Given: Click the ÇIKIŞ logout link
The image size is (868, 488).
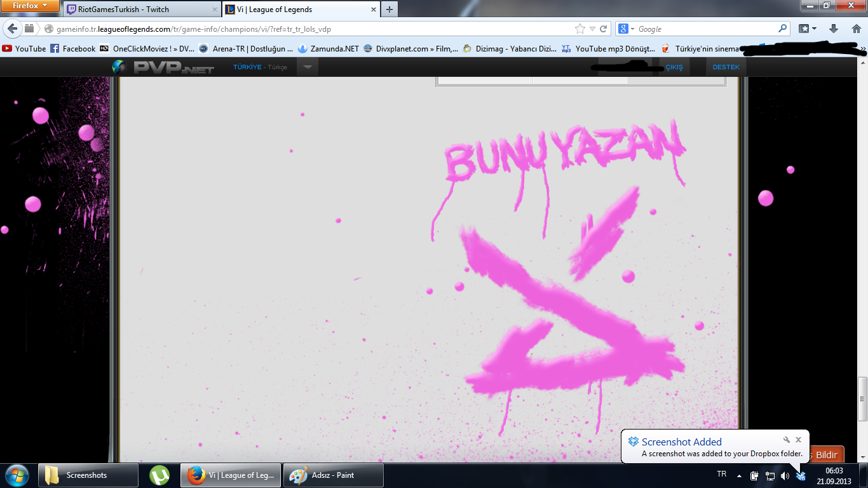Looking at the screenshot, I should 674,67.
